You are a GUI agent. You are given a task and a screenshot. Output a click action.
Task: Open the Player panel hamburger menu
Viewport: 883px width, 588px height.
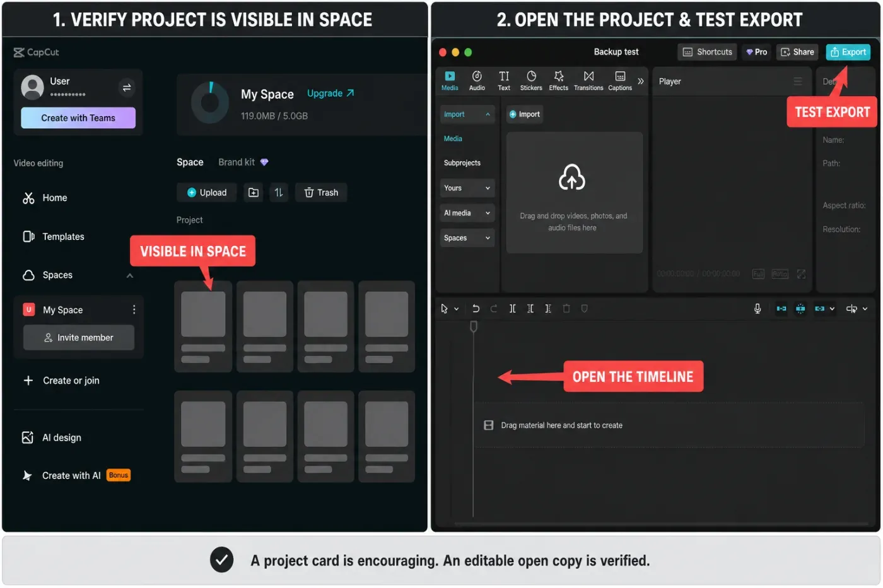(x=798, y=81)
